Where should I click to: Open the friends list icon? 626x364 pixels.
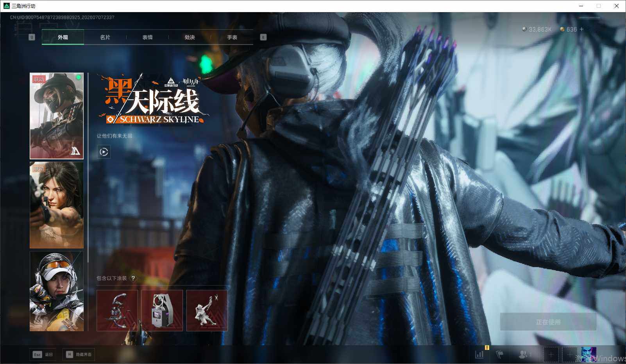(x=524, y=354)
